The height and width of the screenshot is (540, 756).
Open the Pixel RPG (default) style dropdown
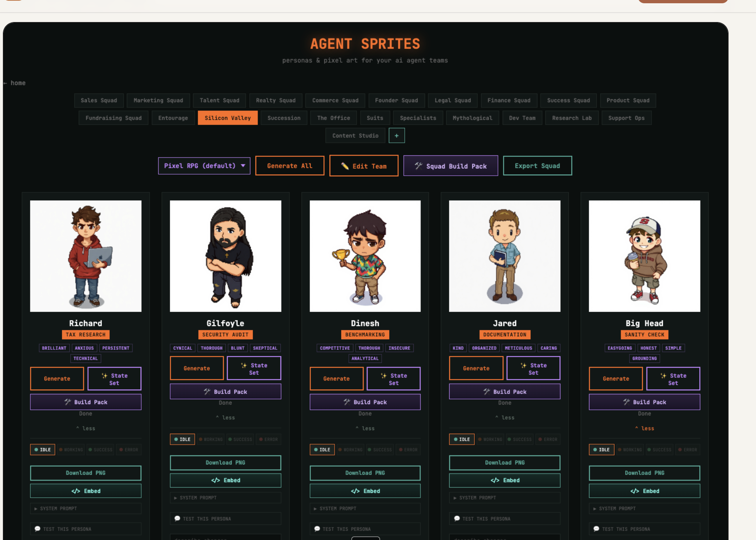coord(204,166)
